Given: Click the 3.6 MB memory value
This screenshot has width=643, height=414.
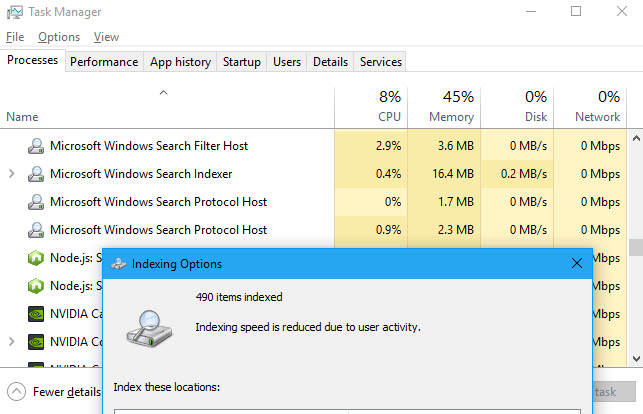Looking at the screenshot, I should [456, 146].
